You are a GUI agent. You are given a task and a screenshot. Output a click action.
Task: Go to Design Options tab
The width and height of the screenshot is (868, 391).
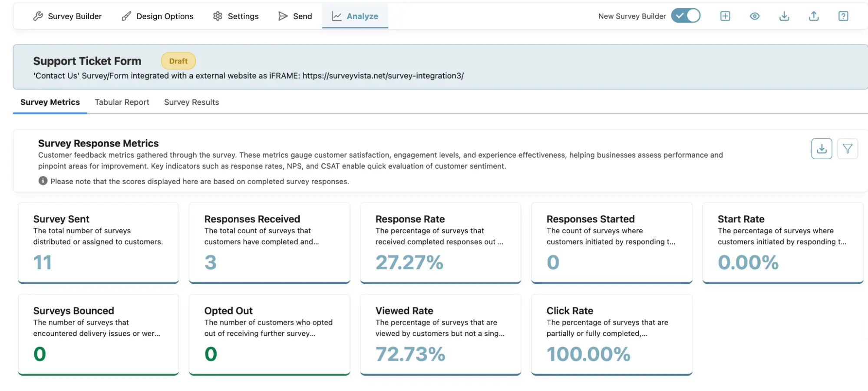[x=157, y=16]
